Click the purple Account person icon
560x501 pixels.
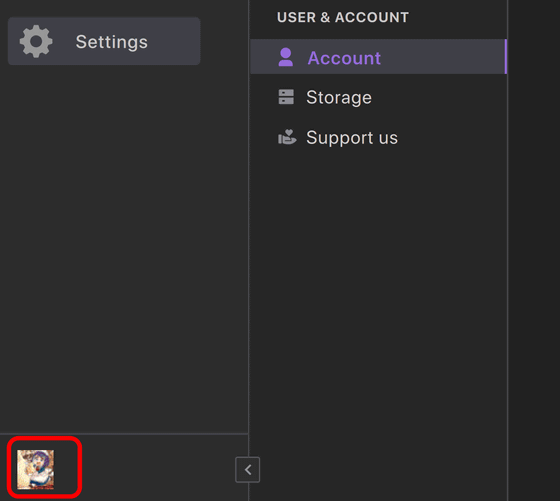click(286, 57)
